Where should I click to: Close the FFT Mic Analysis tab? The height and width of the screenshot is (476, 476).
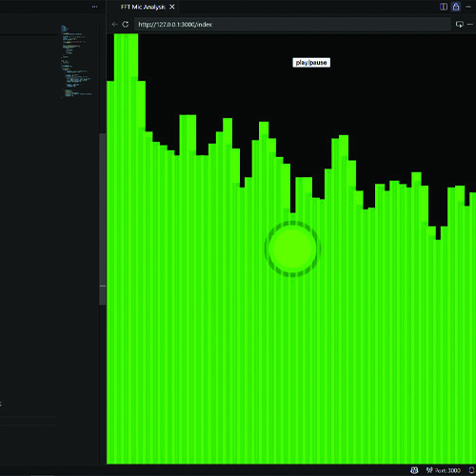tap(172, 7)
